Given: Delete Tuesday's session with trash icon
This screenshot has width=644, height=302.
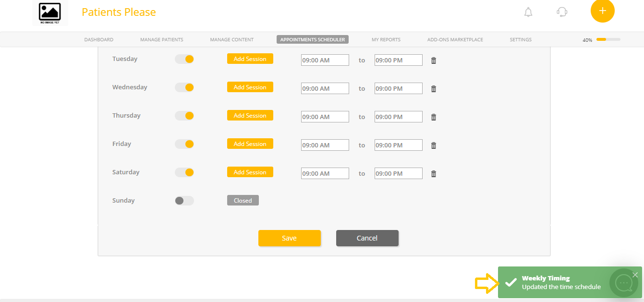Looking at the screenshot, I should point(434,60).
